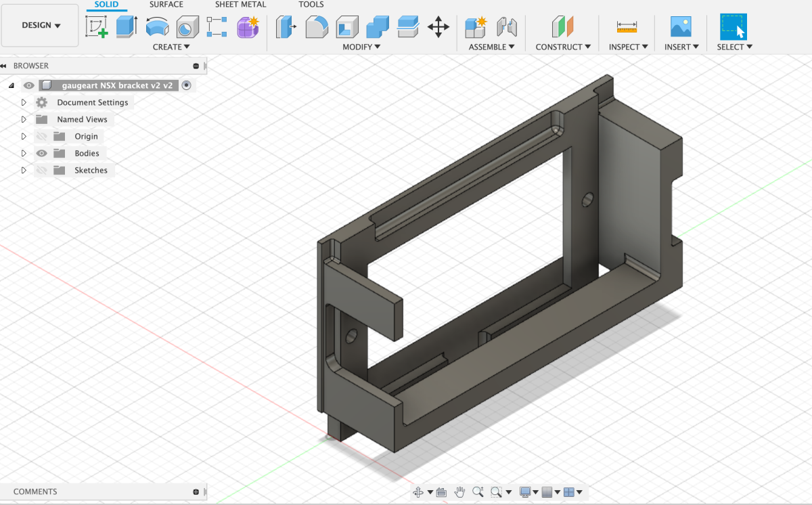812x505 pixels.
Task: Collapse the gaugeart NSX bracket root node
Action: (11, 85)
